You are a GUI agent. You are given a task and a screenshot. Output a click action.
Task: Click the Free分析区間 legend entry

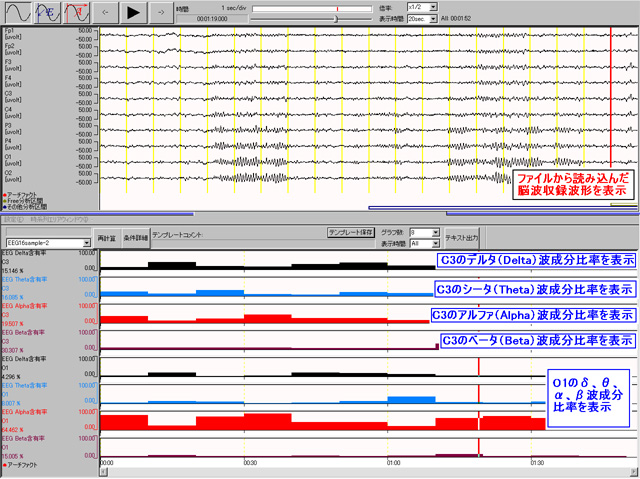[x=24, y=201]
